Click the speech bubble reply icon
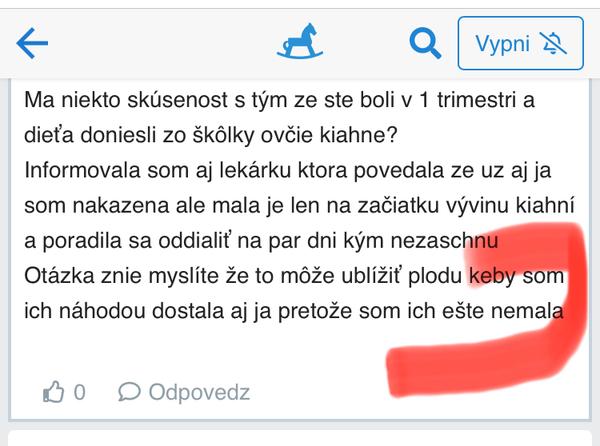 [x=129, y=392]
